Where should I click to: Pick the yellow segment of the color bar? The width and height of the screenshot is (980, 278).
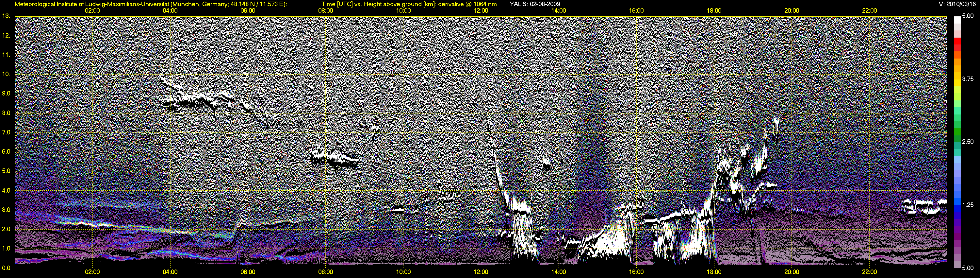pyautogui.click(x=957, y=84)
